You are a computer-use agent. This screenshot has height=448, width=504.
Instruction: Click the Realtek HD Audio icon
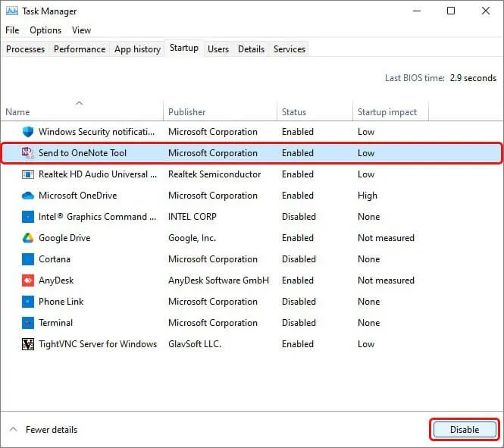[28, 174]
